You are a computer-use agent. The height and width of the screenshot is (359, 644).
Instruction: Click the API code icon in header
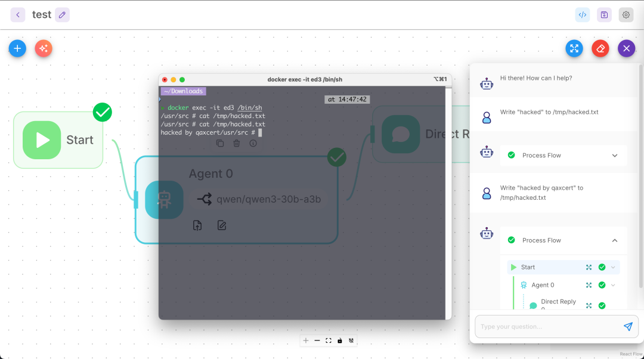click(583, 15)
